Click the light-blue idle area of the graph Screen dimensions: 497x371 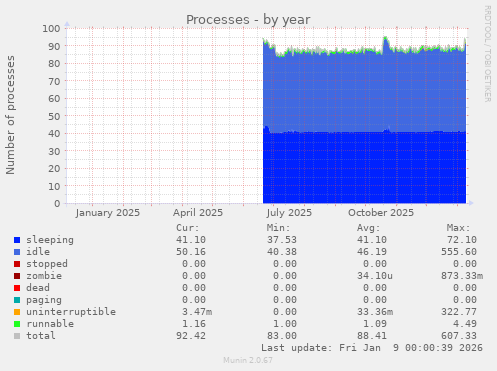click(364, 92)
